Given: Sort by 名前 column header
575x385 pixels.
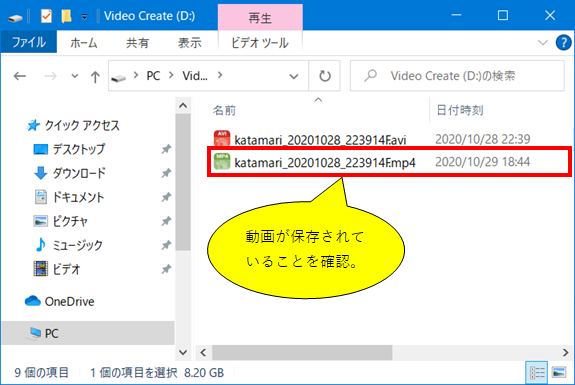Looking at the screenshot, I should [224, 110].
